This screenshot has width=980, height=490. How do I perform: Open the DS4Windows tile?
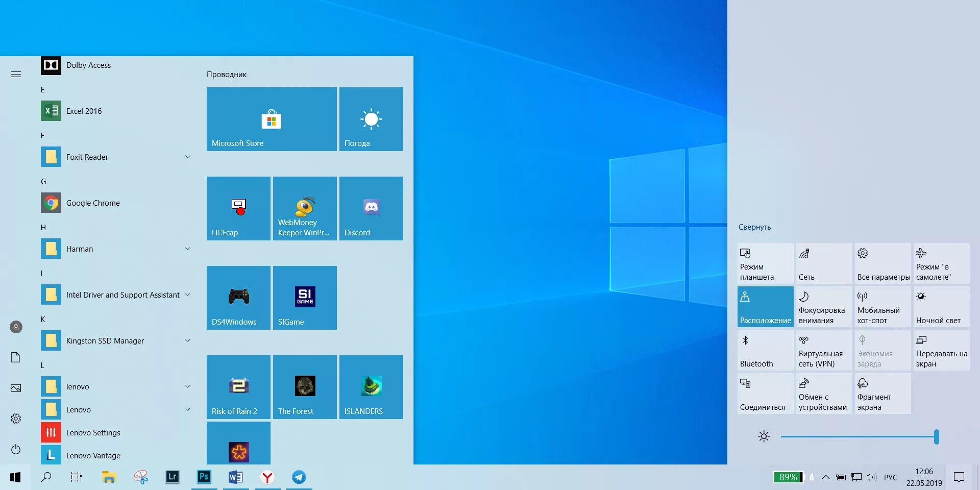[x=238, y=298]
